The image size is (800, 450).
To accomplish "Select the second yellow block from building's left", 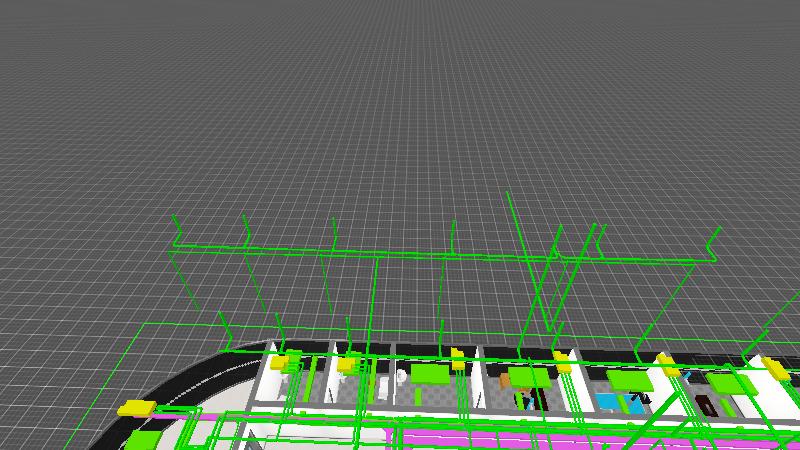I will (347, 364).
